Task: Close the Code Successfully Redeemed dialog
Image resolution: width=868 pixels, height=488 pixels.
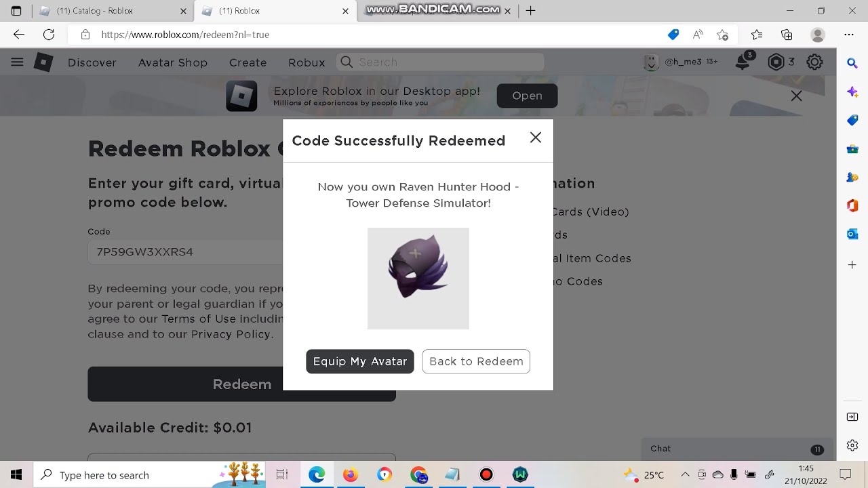Action: click(x=536, y=138)
